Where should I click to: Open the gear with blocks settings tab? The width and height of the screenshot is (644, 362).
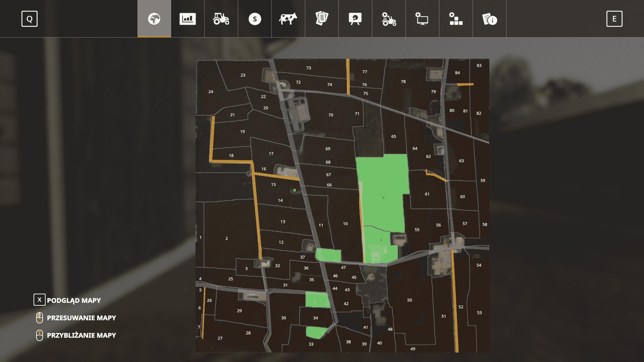pos(456,19)
